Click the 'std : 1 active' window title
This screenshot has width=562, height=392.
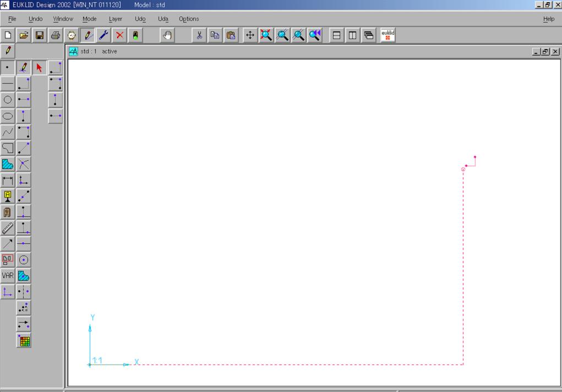tap(99, 51)
